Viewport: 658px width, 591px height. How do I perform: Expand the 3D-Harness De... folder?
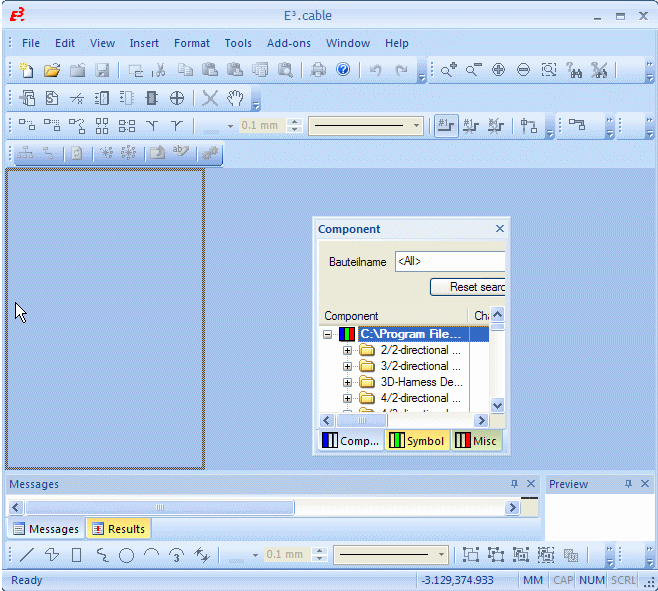coord(347,382)
